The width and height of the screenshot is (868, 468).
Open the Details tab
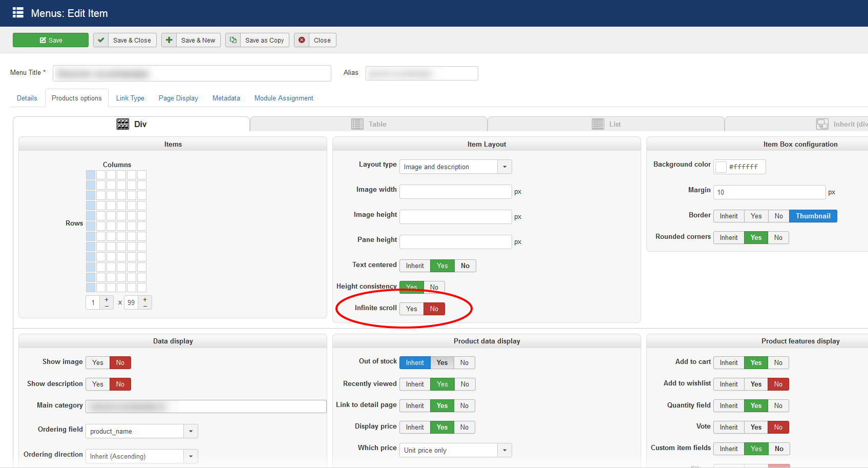pyautogui.click(x=27, y=98)
